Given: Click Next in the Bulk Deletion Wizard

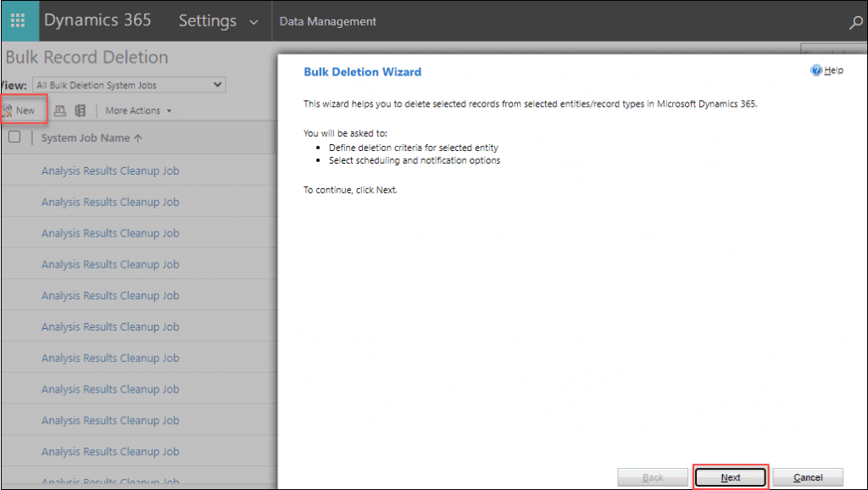Looking at the screenshot, I should pyautogui.click(x=730, y=477).
